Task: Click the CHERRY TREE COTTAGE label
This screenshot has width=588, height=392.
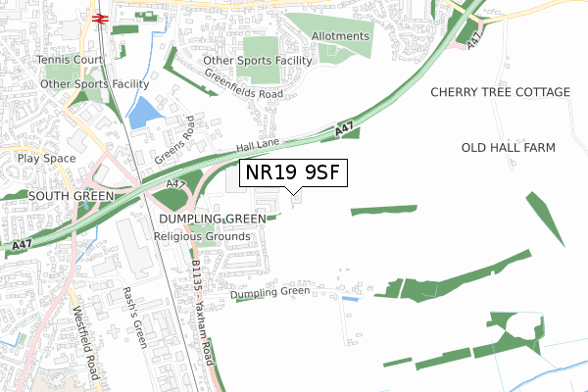Action: [x=500, y=92]
